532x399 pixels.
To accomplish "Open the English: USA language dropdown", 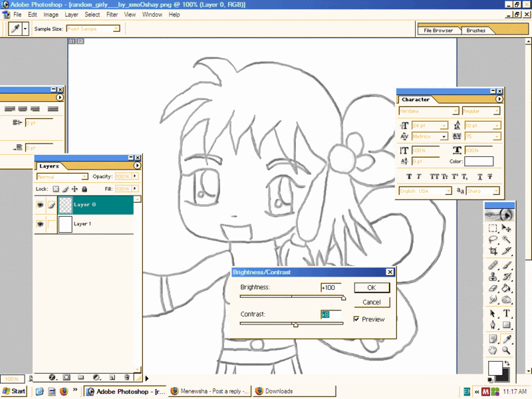I will pyautogui.click(x=448, y=191).
